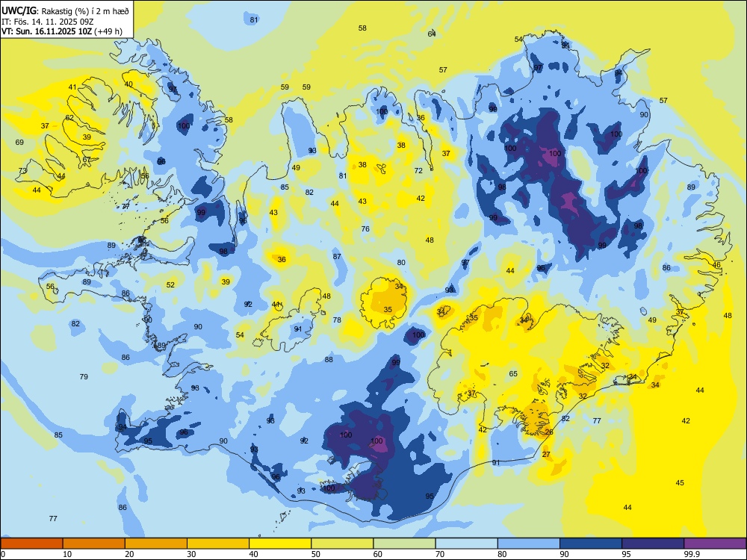Select the 80–90 light blue legend block
Image resolution: width=747 pixels, height=560 pixels.
coord(528,544)
